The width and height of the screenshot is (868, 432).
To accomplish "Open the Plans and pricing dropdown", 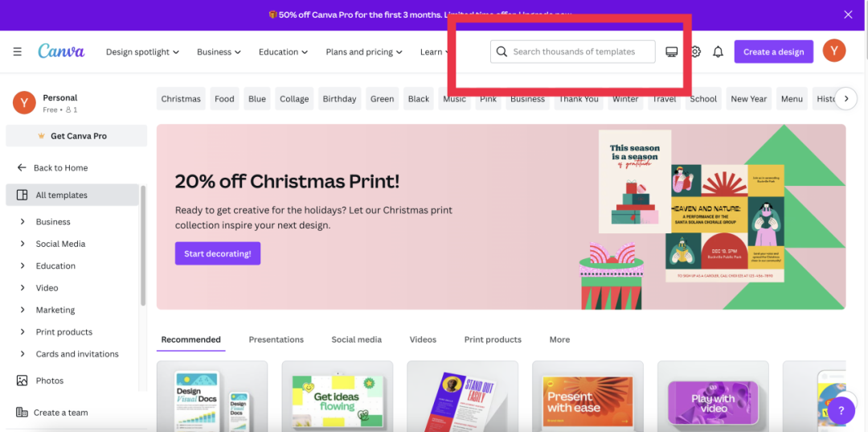I will (x=365, y=52).
